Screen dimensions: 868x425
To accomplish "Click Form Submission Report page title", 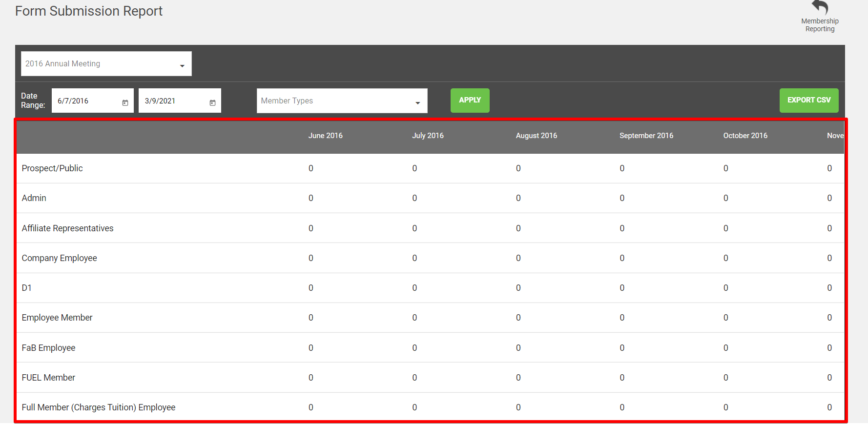I will pos(89,11).
